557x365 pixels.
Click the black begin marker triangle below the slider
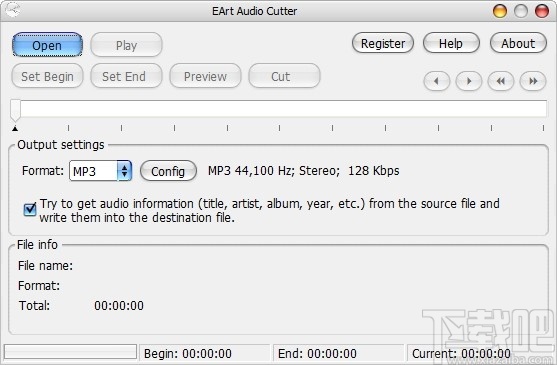15,129
